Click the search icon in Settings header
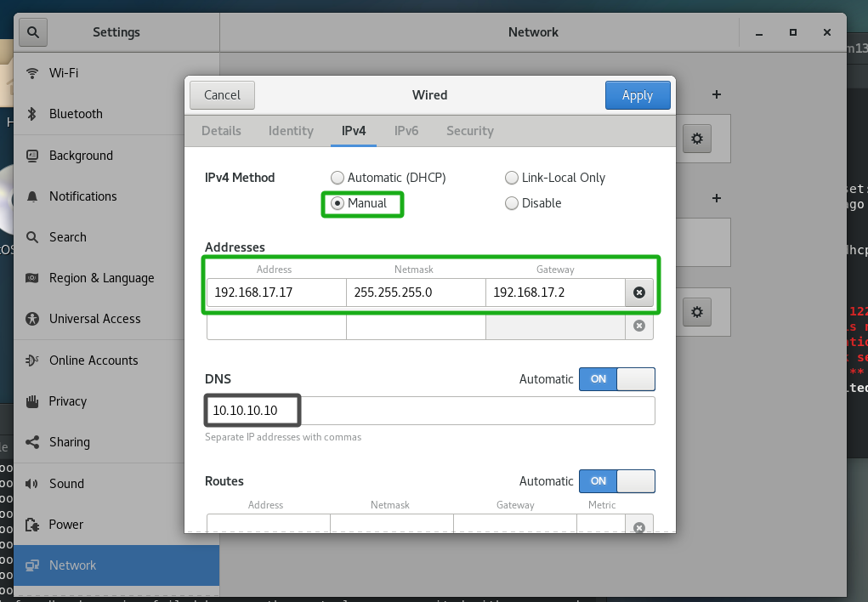The width and height of the screenshot is (868, 602). pyautogui.click(x=32, y=32)
